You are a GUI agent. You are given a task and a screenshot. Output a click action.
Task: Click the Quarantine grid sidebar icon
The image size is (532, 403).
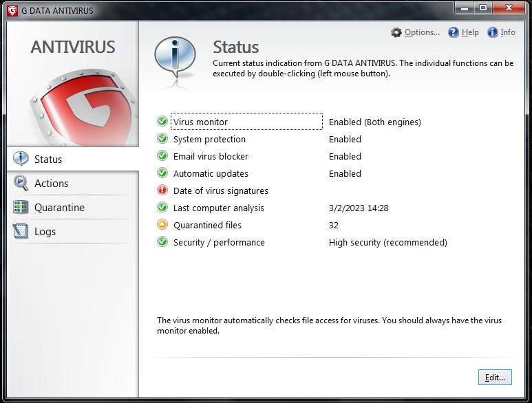pos(21,207)
